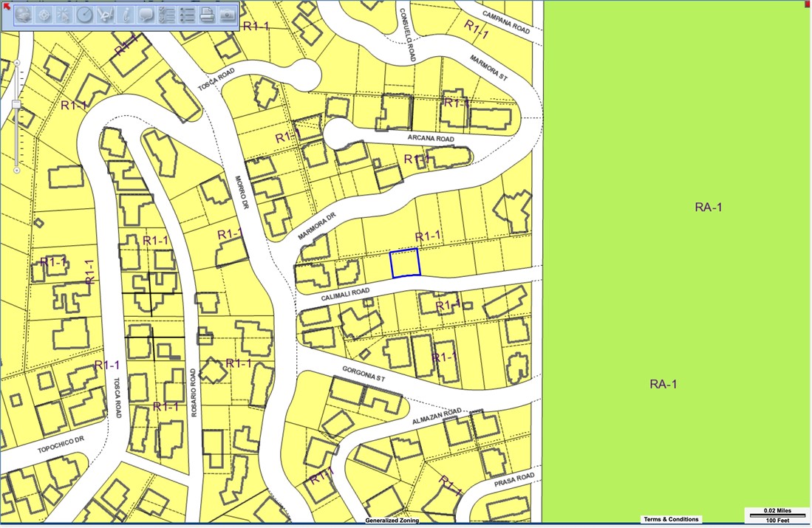Zoom out using the slider's bottom arrow
The height and width of the screenshot is (528, 812).
16,171
